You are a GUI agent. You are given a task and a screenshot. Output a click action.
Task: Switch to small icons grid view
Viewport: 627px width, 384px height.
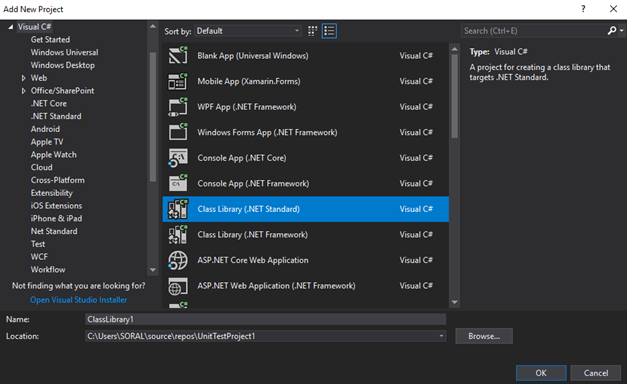(x=312, y=31)
